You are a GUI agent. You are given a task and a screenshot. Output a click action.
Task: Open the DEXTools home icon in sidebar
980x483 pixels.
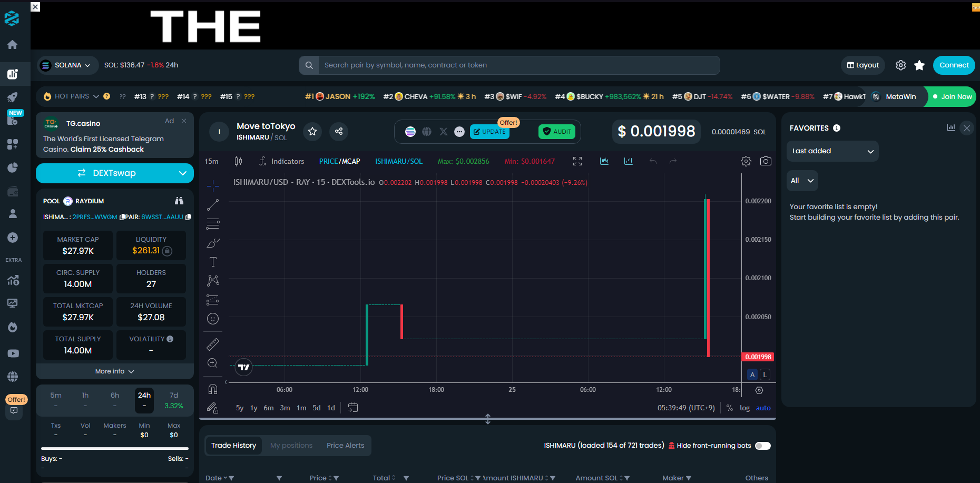[13, 45]
